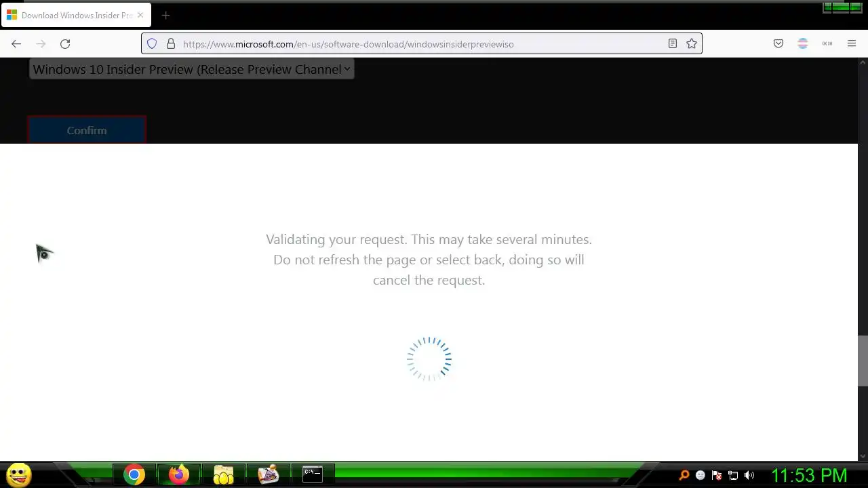Click the microsoft.com URL address field
The width and height of the screenshot is (868, 488).
tap(420, 44)
